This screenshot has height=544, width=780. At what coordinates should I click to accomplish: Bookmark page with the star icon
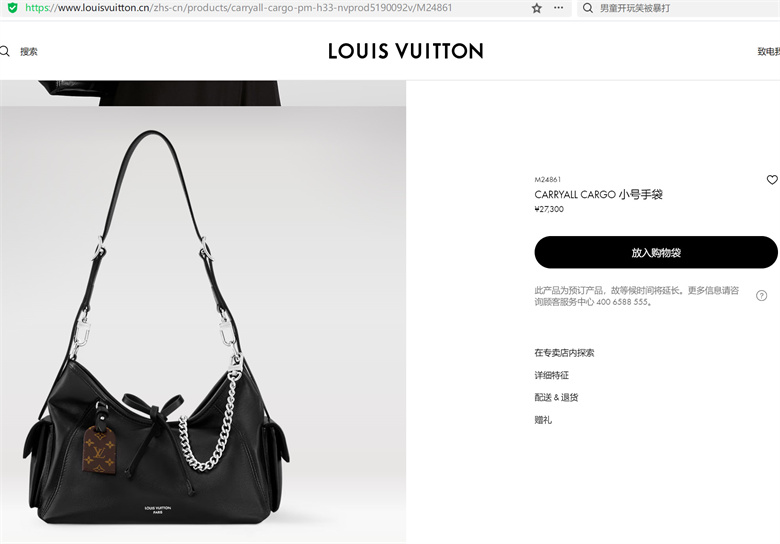pos(536,8)
